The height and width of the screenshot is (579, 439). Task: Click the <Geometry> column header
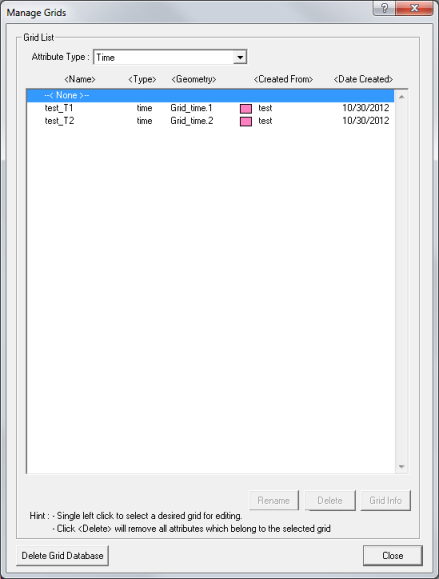pos(194,79)
